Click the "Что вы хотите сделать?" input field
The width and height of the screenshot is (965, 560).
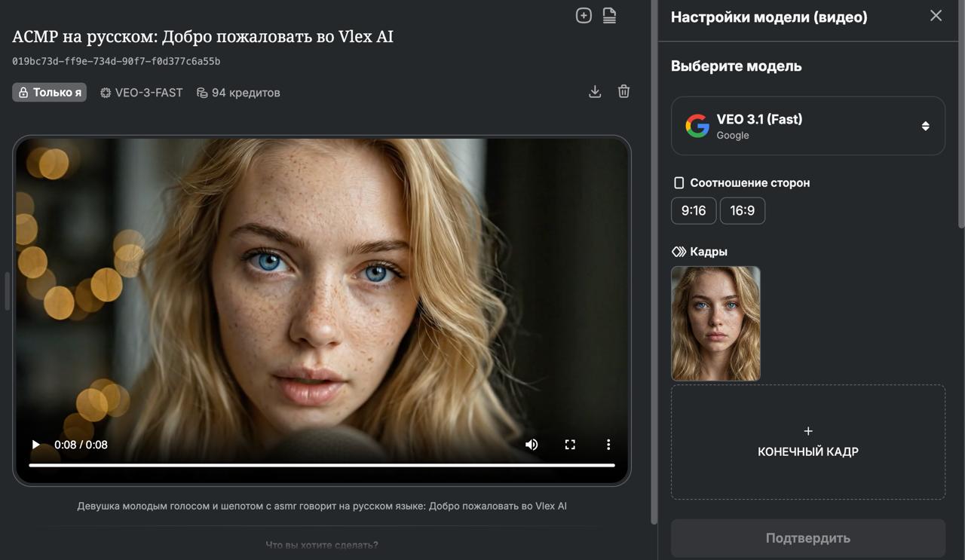point(322,544)
